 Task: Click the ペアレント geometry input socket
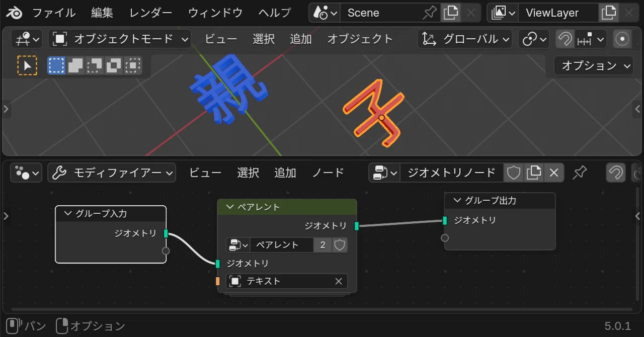[x=218, y=264]
